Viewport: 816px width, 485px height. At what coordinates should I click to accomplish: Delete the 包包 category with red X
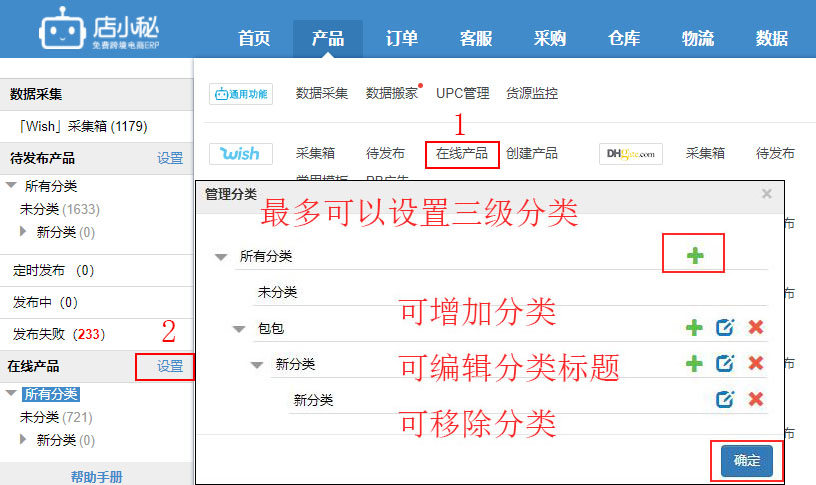756,328
